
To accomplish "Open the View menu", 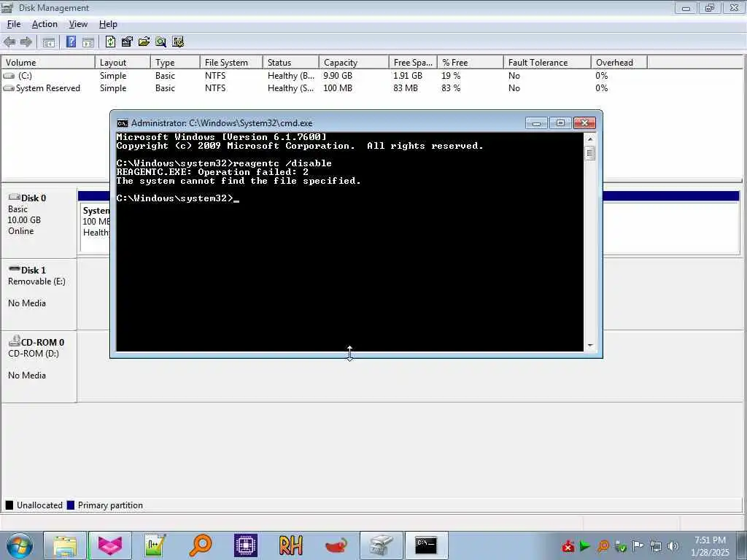I will (x=78, y=24).
